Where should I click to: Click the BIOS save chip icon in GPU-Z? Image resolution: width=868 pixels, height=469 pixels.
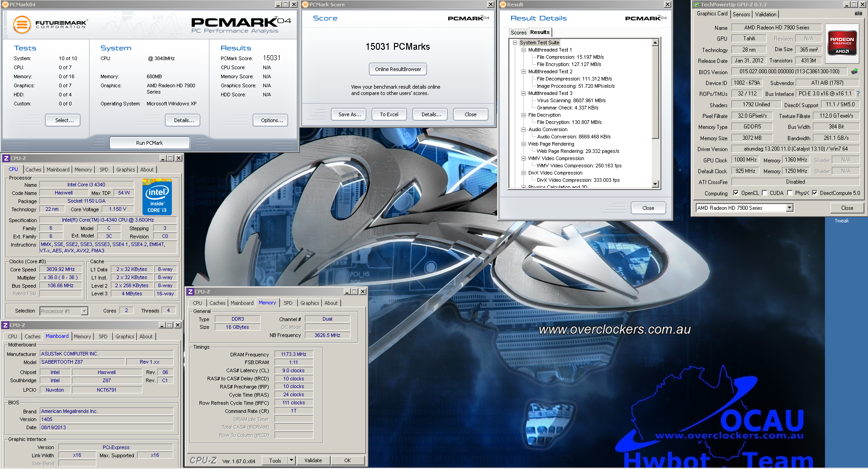coord(854,71)
